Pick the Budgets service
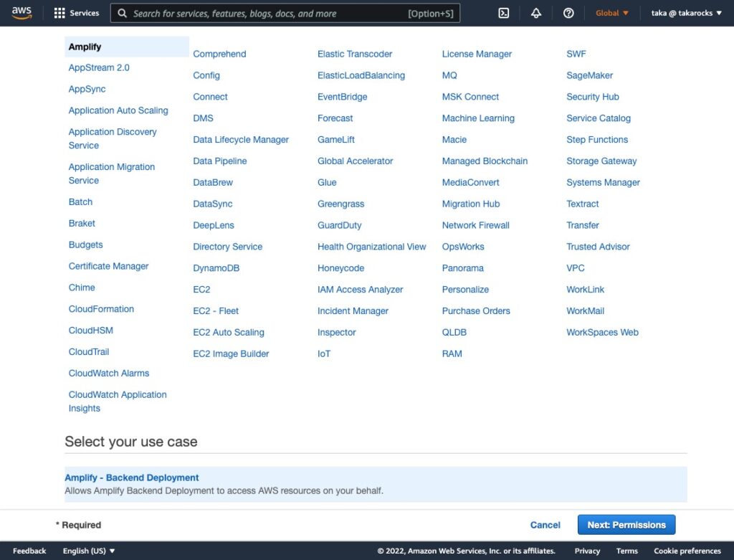 86,245
